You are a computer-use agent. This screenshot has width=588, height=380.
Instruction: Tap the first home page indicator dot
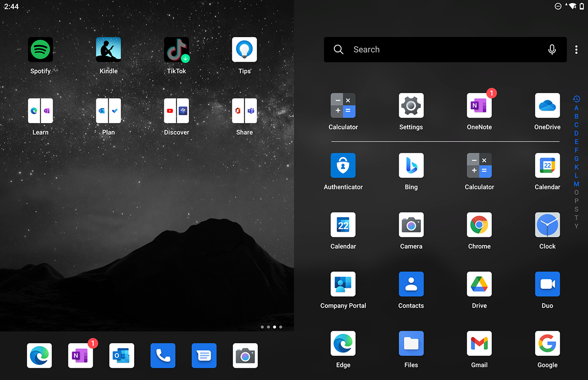click(262, 327)
